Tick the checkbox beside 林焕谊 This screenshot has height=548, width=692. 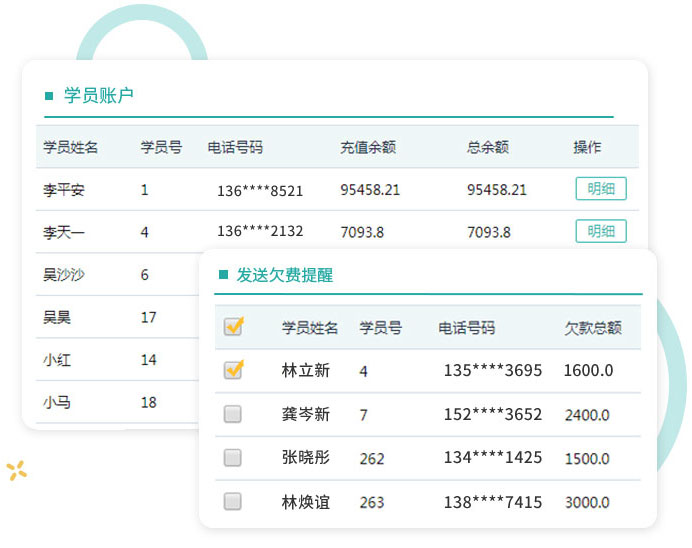click(233, 502)
